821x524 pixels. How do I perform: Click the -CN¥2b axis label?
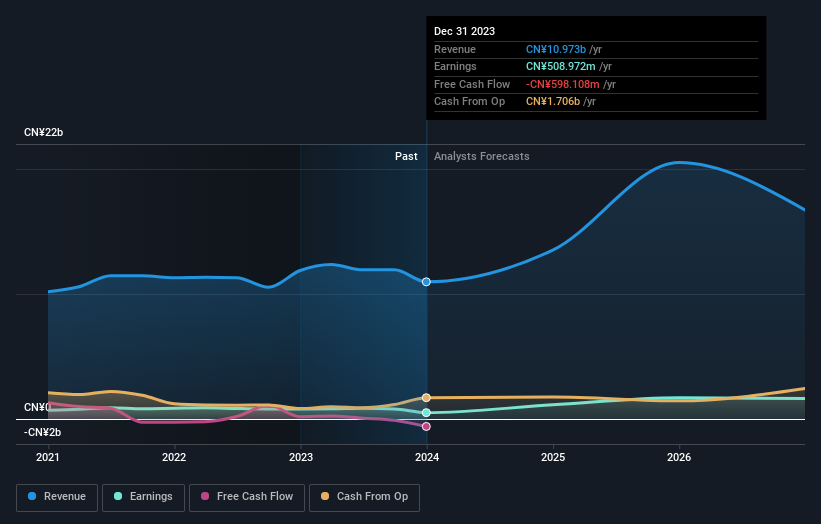42,432
